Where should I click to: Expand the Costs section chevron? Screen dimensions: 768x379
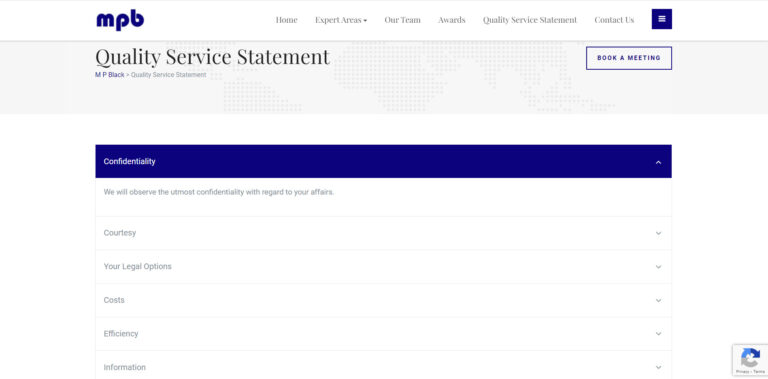[658, 300]
